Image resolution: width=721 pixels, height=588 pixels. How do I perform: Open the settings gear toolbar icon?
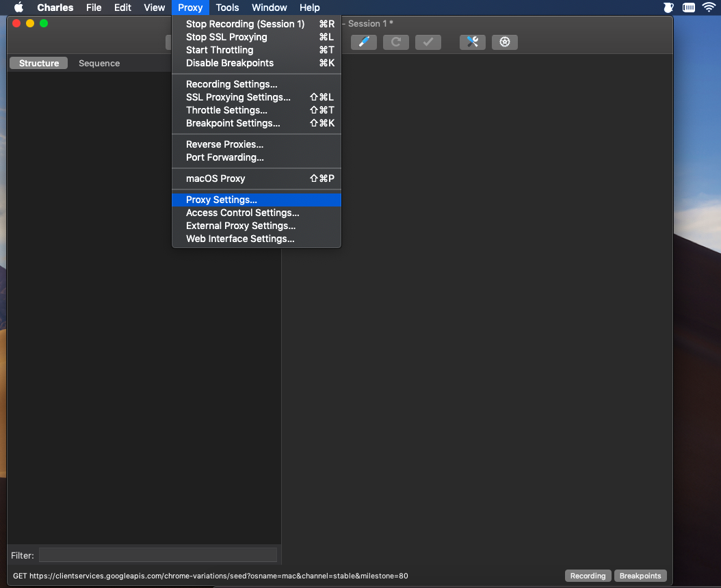pos(504,42)
